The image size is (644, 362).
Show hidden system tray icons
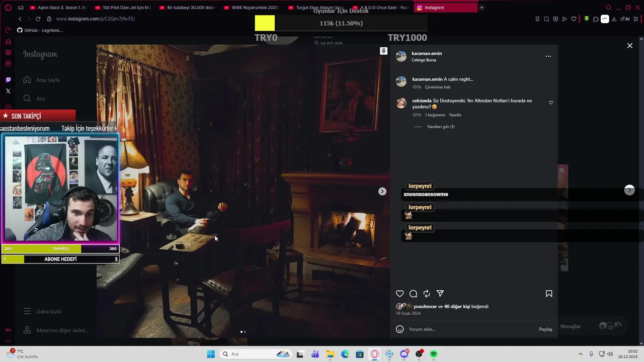click(580, 354)
